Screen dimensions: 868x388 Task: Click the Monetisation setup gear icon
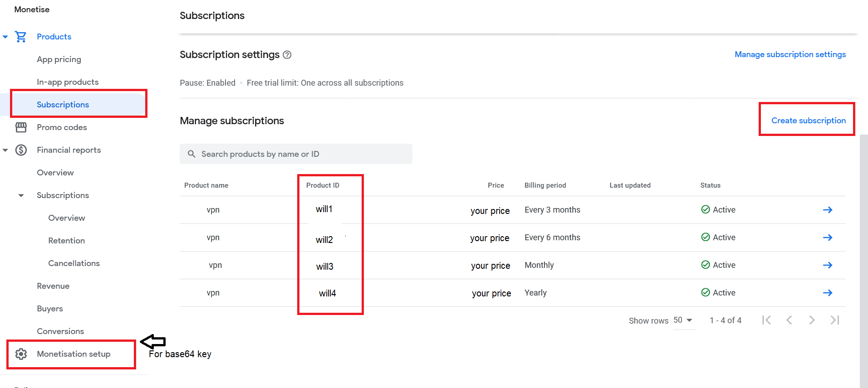pyautogui.click(x=21, y=354)
